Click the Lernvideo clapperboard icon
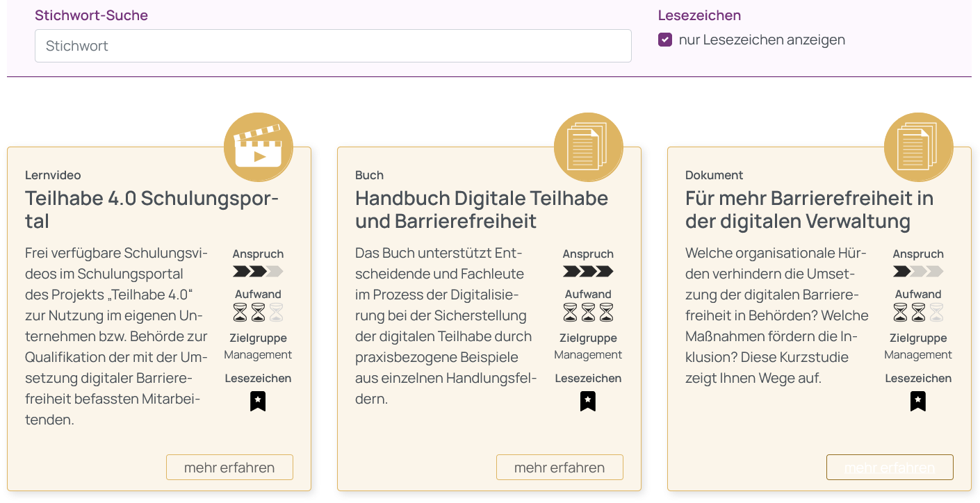Image resolution: width=980 pixels, height=503 pixels. [x=259, y=147]
